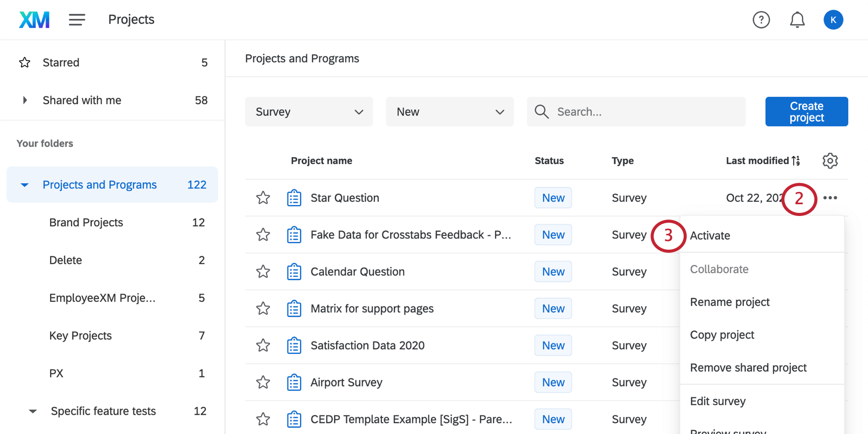Click the Create project button
This screenshot has height=434, width=868.
point(806,112)
